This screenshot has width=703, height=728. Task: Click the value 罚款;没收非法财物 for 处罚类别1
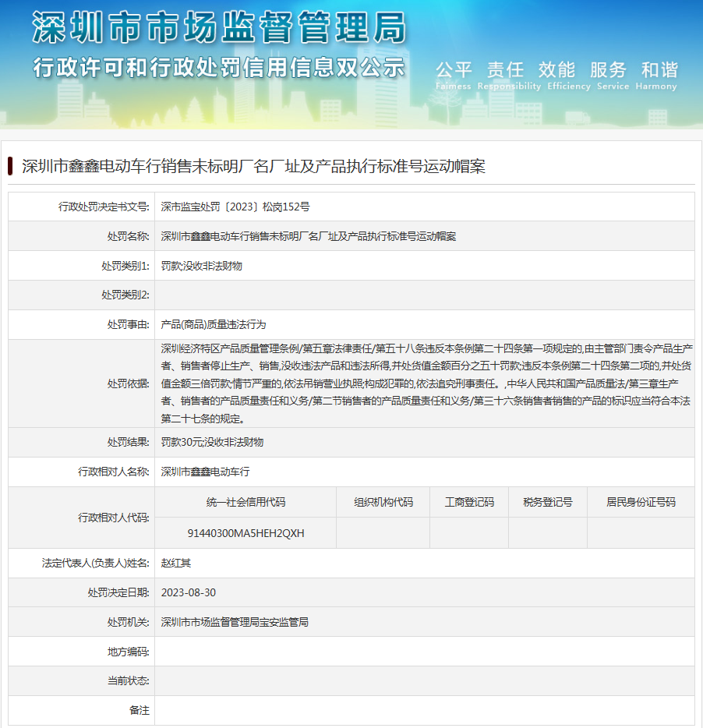click(202, 266)
